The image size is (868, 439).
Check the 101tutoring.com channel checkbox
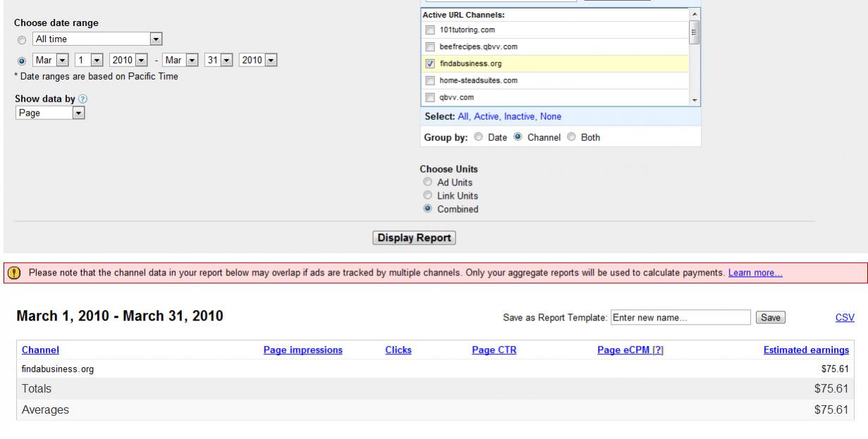430,30
